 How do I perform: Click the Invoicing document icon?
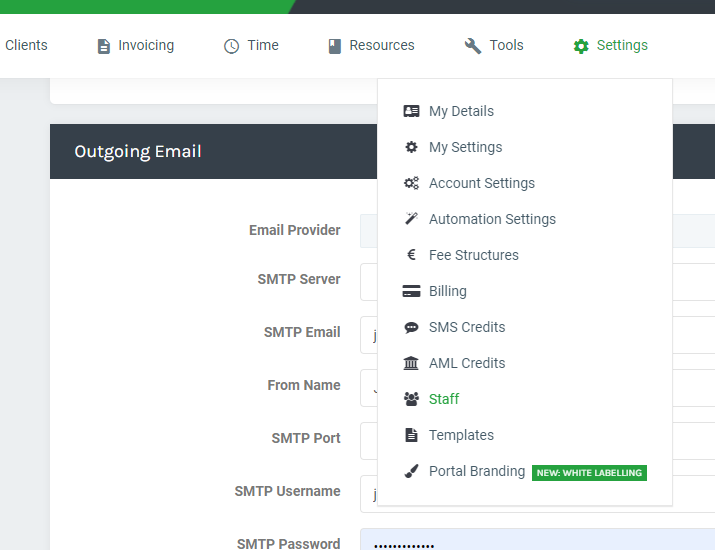pyautogui.click(x=104, y=46)
